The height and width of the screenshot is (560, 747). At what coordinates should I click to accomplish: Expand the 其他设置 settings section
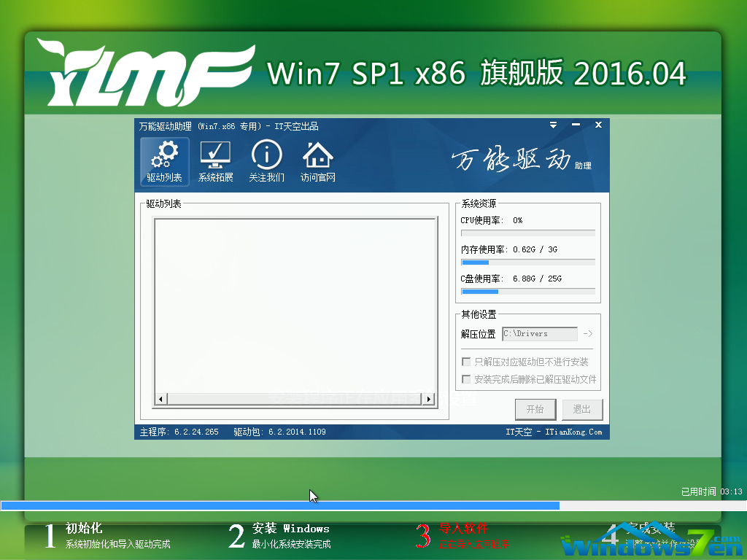point(478,315)
